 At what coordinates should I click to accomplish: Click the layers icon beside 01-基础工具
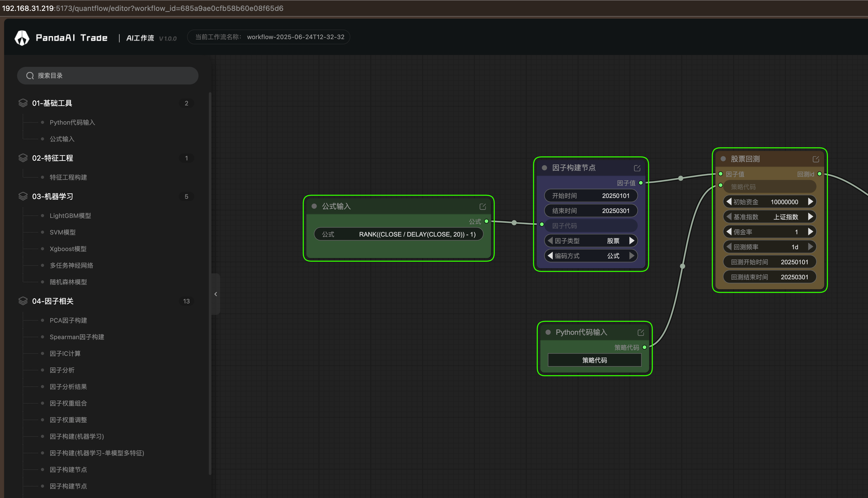[23, 103]
